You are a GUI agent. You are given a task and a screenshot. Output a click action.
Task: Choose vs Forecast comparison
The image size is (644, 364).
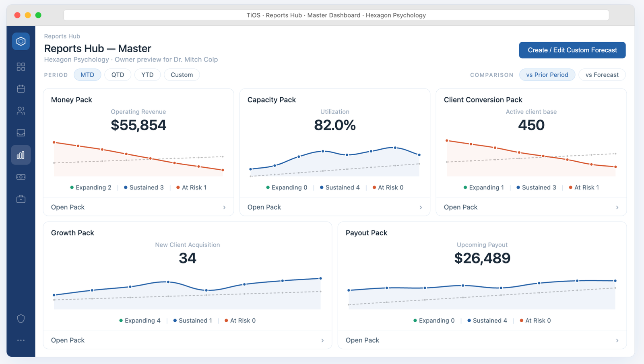point(602,75)
